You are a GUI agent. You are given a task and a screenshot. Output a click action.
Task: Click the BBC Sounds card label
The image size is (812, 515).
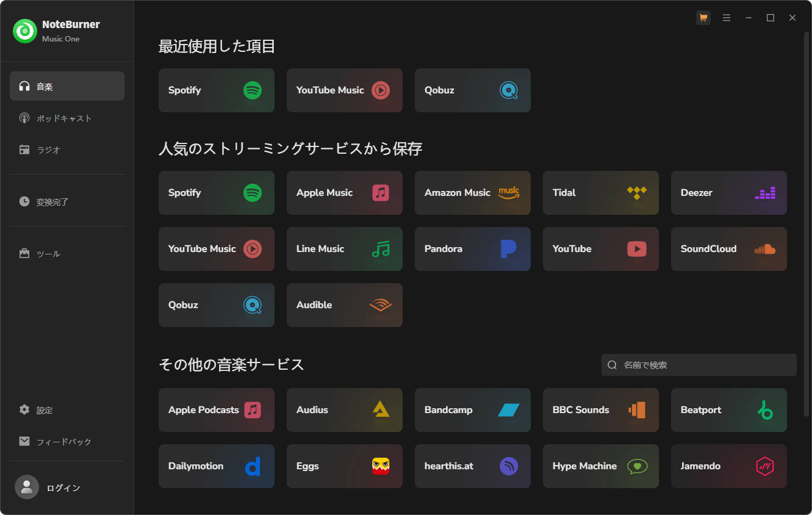pos(581,410)
